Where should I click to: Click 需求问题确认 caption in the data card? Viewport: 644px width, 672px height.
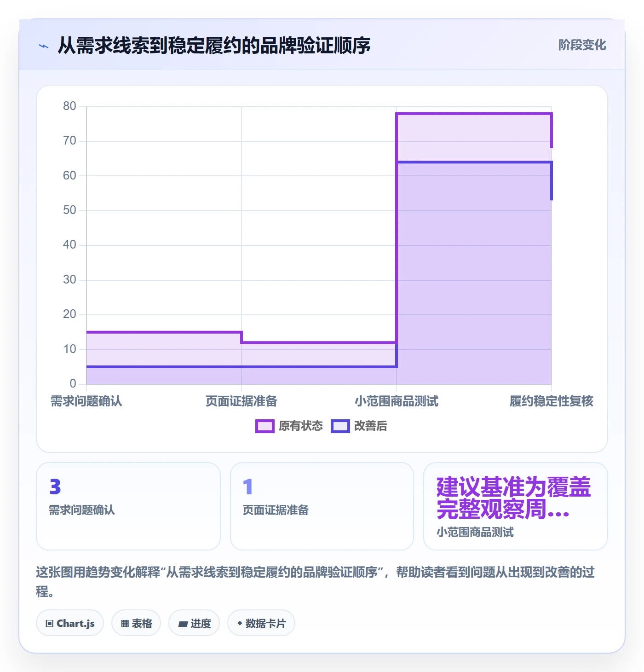pos(82,510)
